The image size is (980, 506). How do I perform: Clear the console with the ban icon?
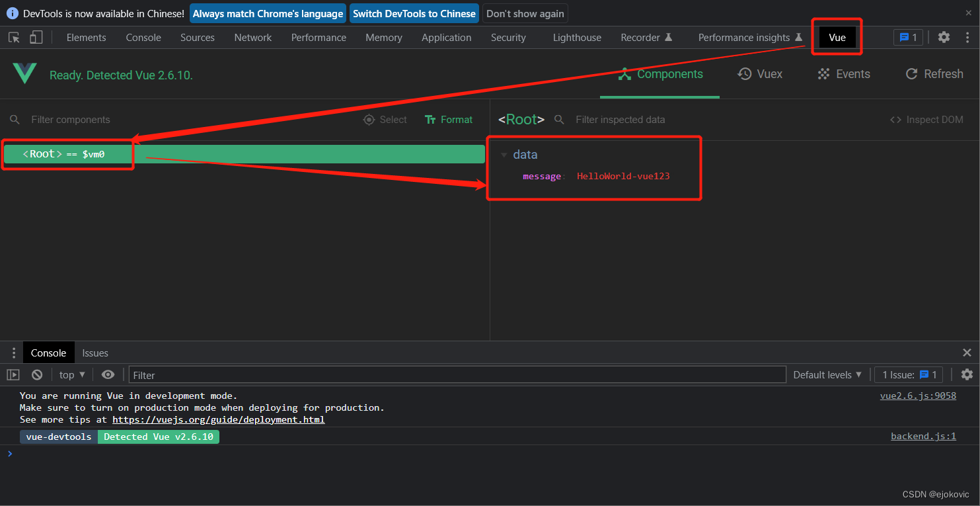[37, 375]
